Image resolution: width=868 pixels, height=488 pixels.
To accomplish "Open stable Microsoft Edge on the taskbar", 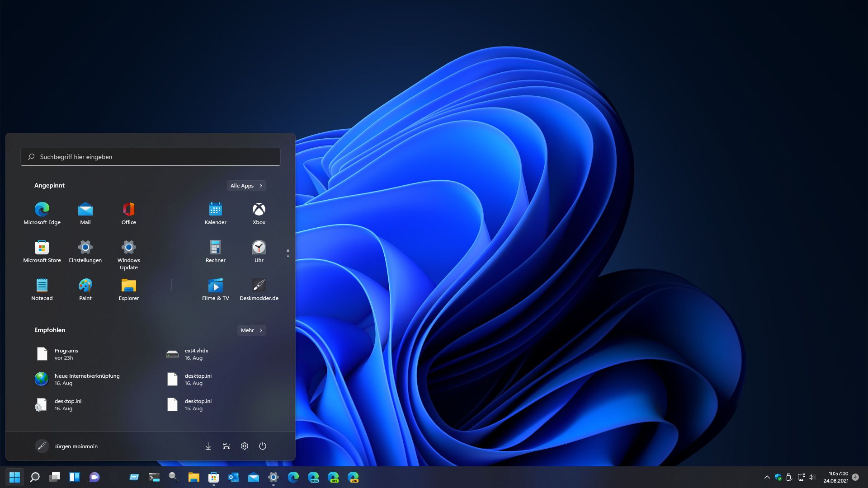I will tap(293, 477).
